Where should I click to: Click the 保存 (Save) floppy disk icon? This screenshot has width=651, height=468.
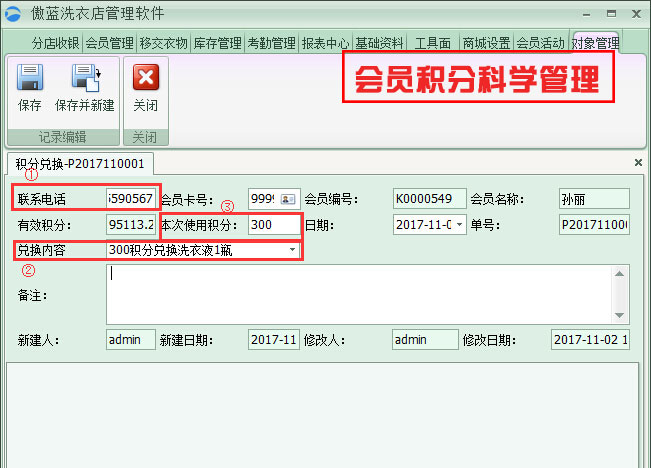pyautogui.click(x=30, y=79)
